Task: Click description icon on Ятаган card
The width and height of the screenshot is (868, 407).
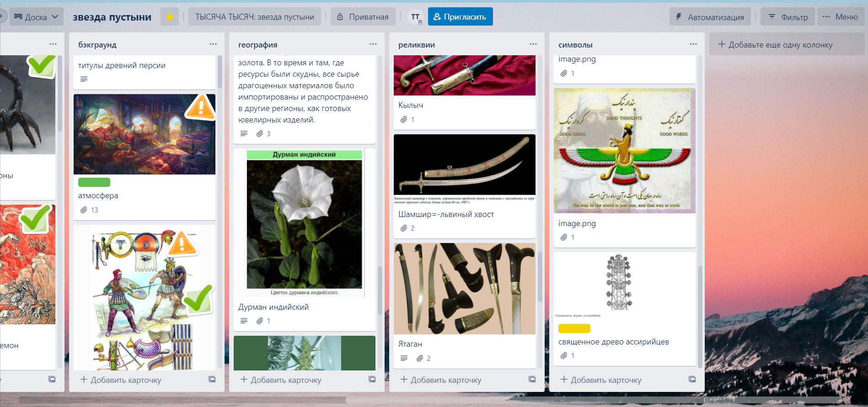Action: tap(404, 359)
